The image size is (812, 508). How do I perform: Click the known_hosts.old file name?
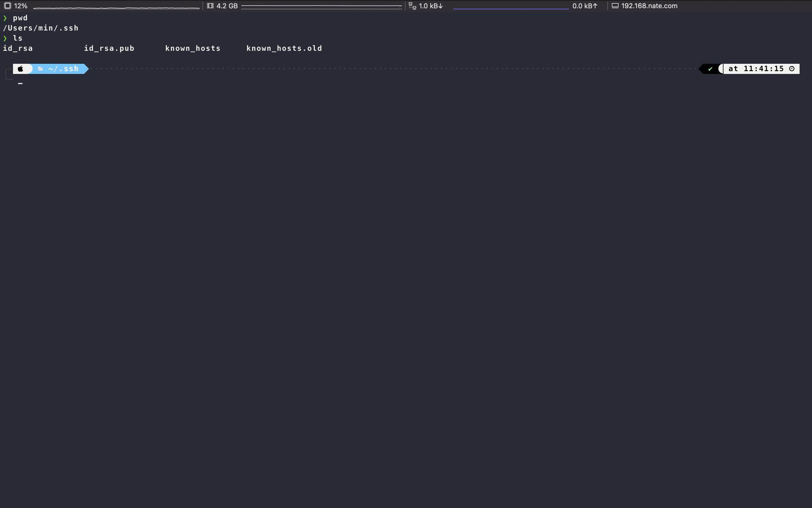coord(284,48)
